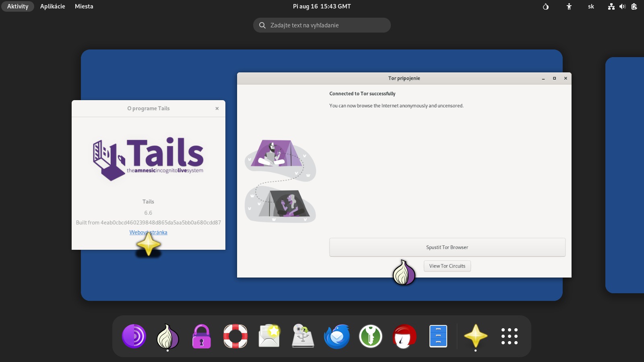Open Tor Browser from the dash
Viewport: 644px width, 362px height.
[134, 336]
